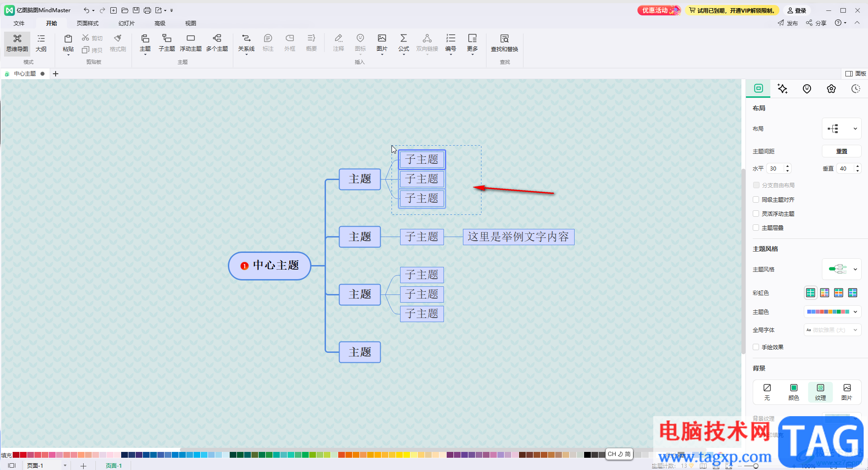The width and height of the screenshot is (868, 470).
Task: Select the central topic (中心主题) node
Action: (x=269, y=266)
